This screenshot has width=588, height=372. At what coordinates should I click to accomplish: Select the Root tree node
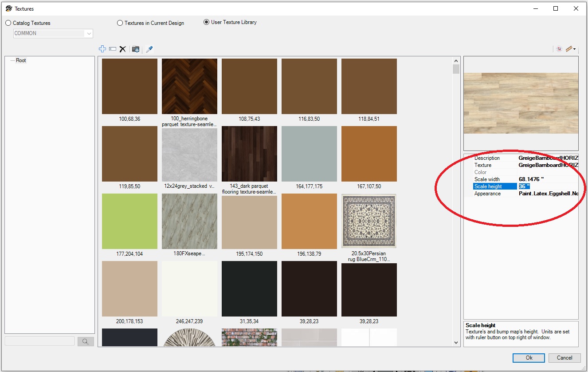click(x=21, y=60)
